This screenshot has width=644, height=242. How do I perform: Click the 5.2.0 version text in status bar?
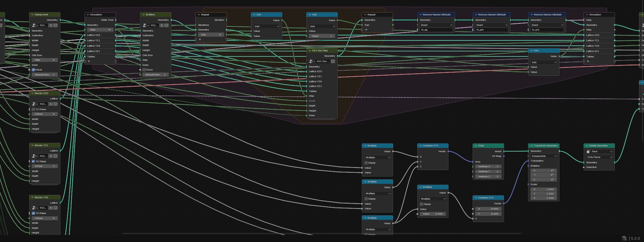tap(635, 238)
